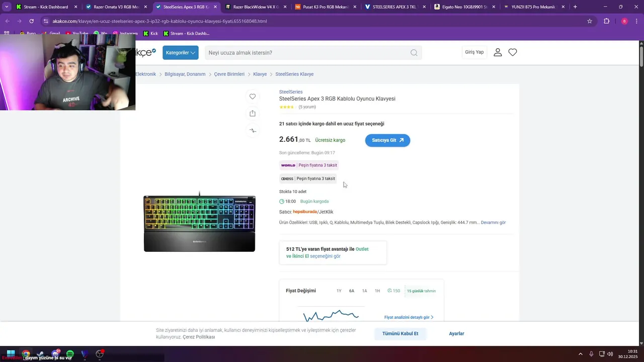The width and height of the screenshot is (644, 362).
Task: Expand product specs with Devamını gör
Action: point(493,223)
